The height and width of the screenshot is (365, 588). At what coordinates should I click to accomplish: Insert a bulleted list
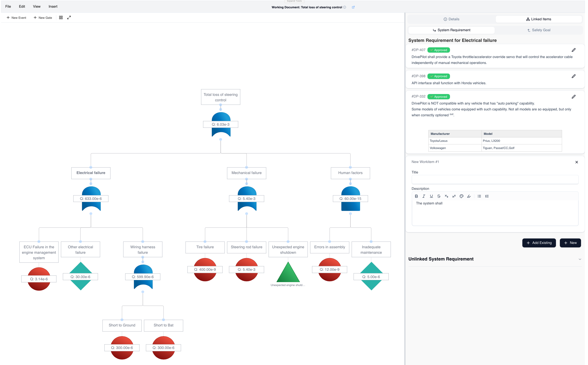pyautogui.click(x=479, y=196)
